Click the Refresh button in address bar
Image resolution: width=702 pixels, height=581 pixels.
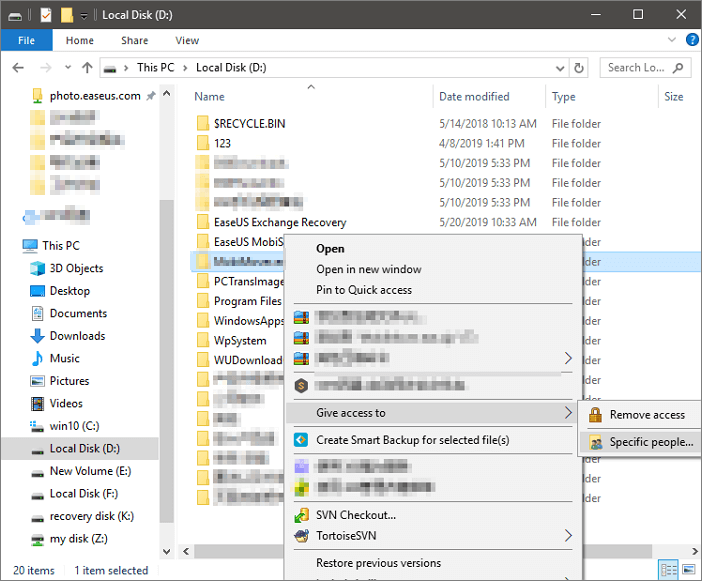pyautogui.click(x=579, y=68)
